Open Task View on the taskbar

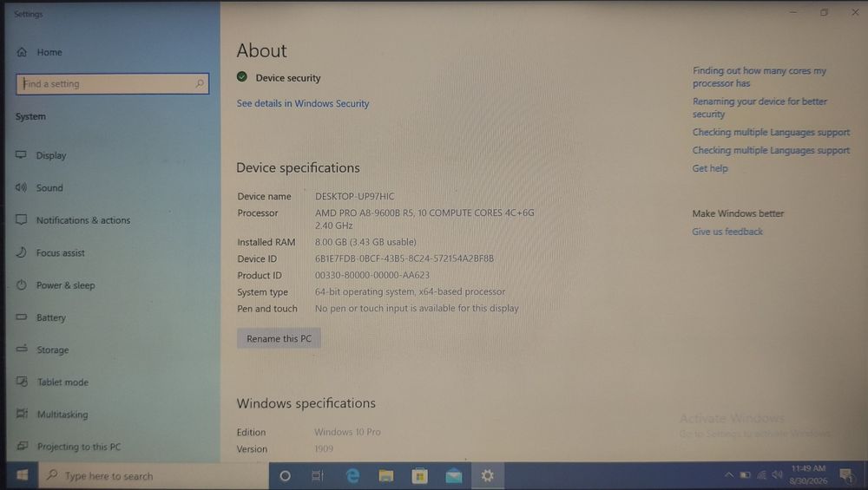(x=318, y=475)
